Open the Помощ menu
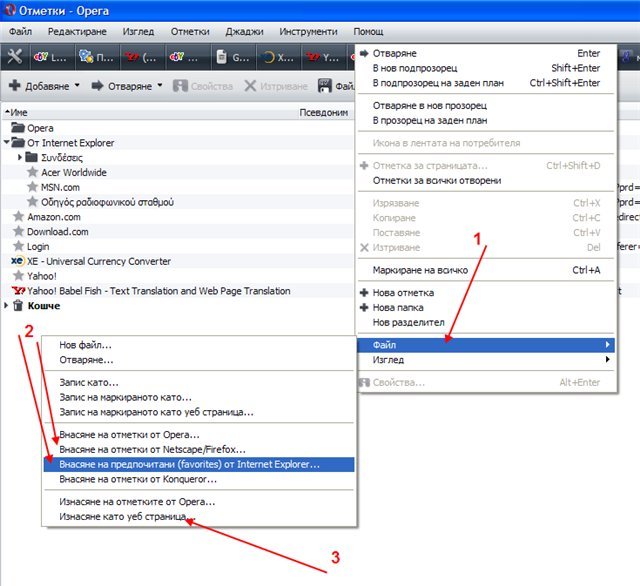640x586 pixels. coord(368,31)
